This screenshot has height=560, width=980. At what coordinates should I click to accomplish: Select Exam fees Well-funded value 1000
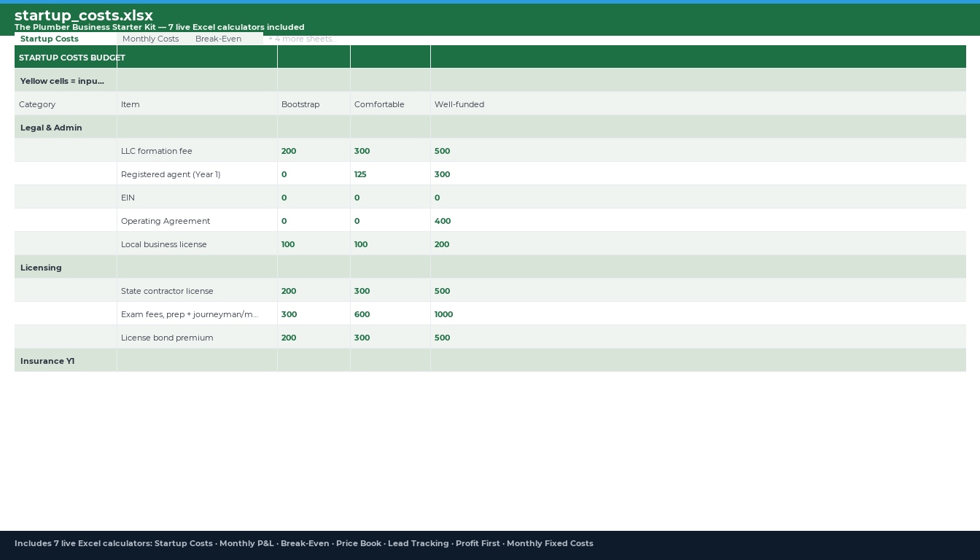pyautogui.click(x=698, y=314)
